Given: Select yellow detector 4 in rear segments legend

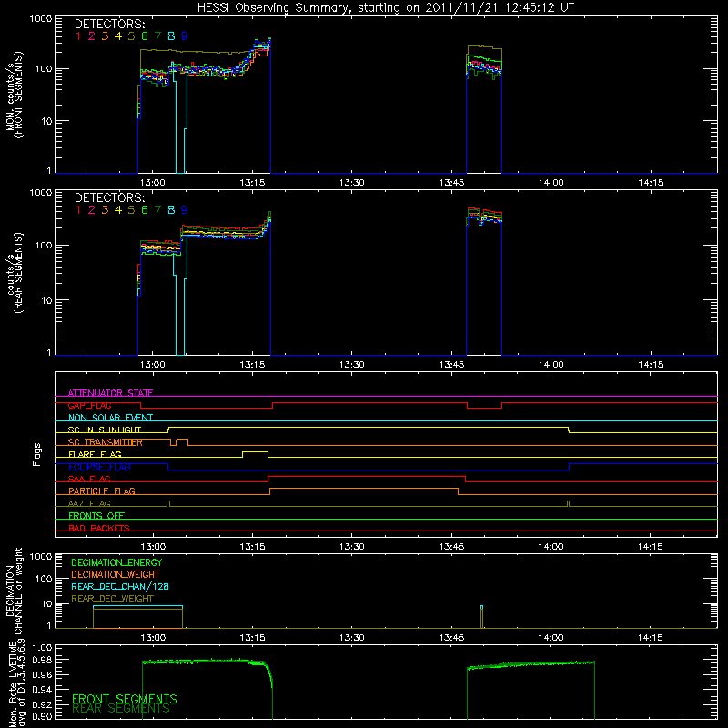Looking at the screenshot, I should point(118,210).
